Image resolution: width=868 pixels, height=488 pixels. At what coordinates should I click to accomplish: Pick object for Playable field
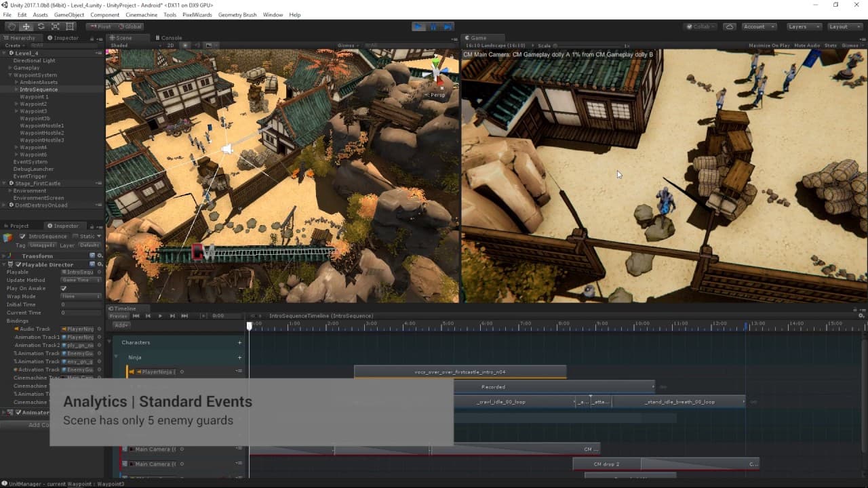[99, 272]
